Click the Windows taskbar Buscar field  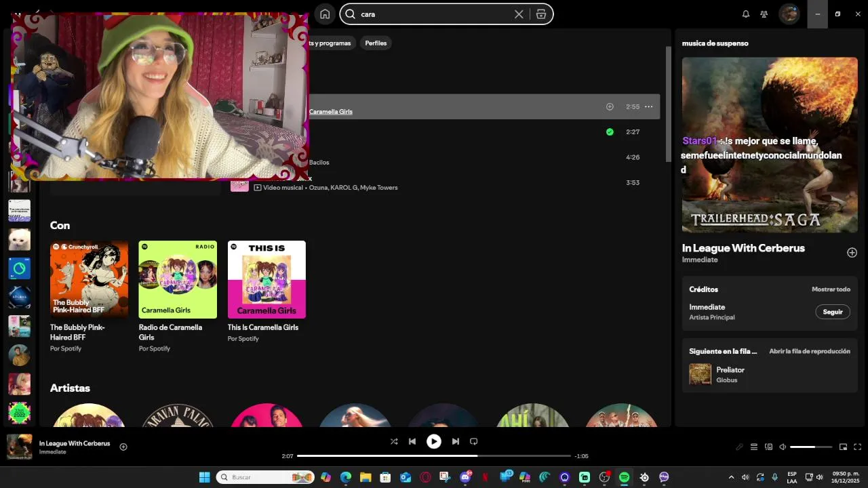(265, 477)
